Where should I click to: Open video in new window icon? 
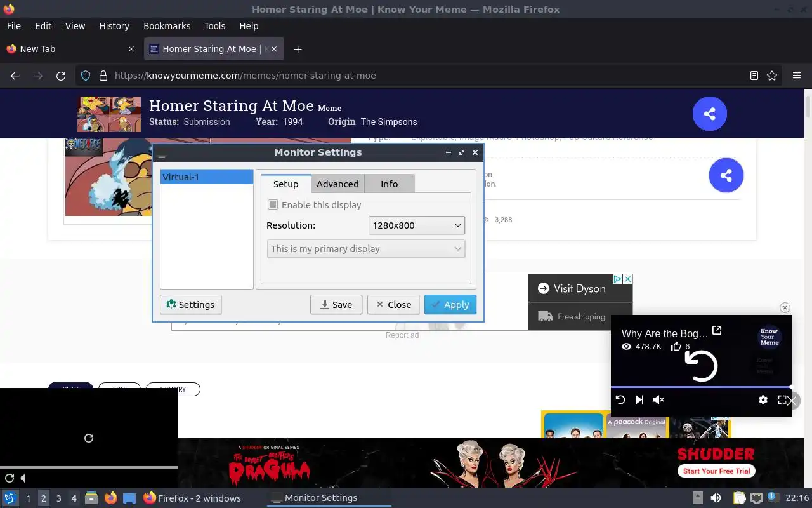click(717, 330)
